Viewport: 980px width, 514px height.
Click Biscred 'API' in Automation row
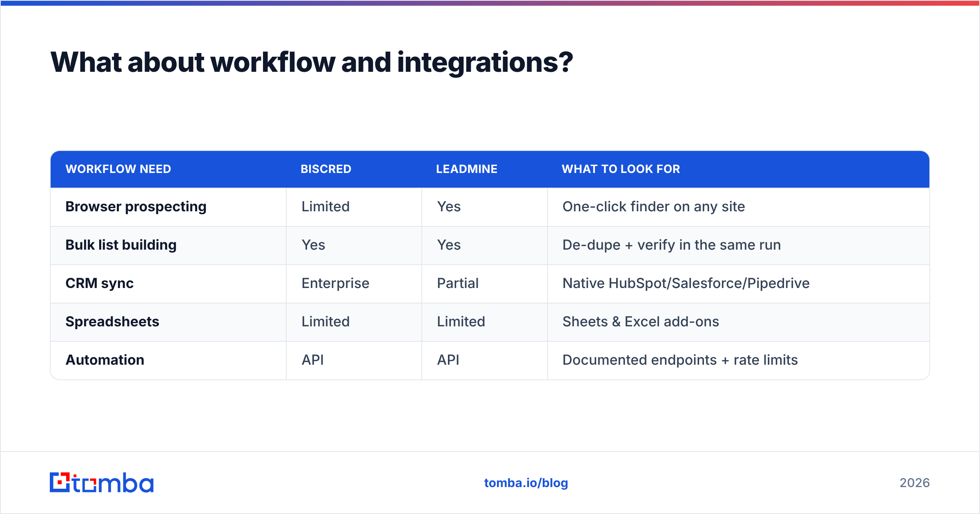(x=312, y=360)
